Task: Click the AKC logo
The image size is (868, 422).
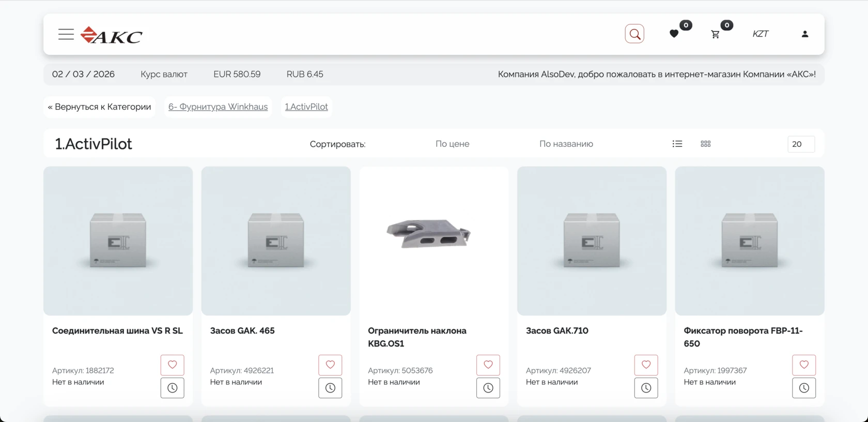Action: (112, 35)
